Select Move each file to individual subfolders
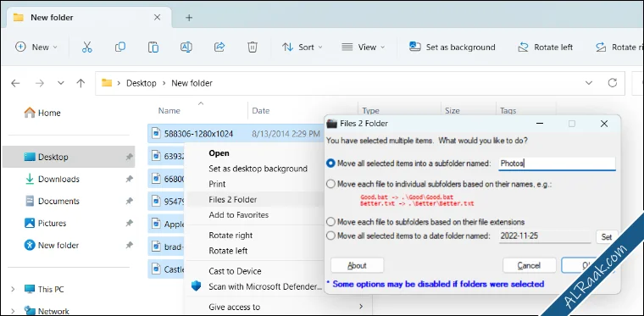The height and width of the screenshot is (316, 644). tap(330, 185)
